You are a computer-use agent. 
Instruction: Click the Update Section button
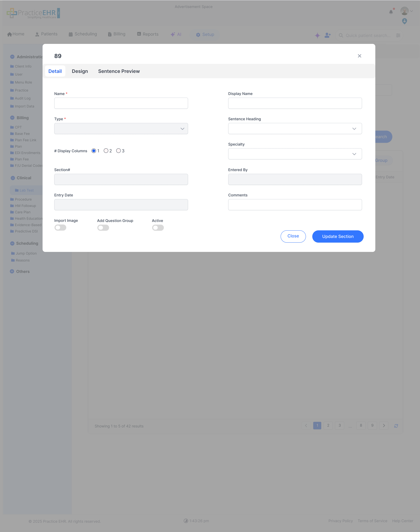pyautogui.click(x=338, y=236)
